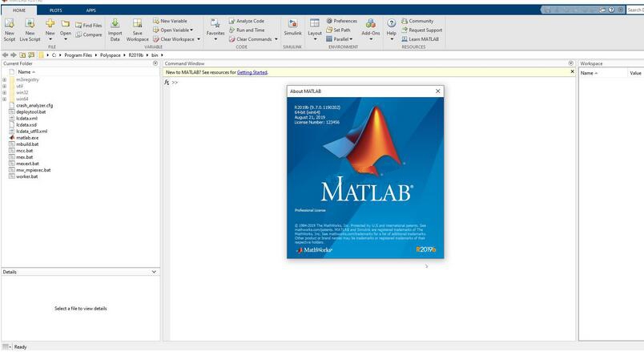Switch to the HOME tab
644x352 pixels.
coord(19,10)
